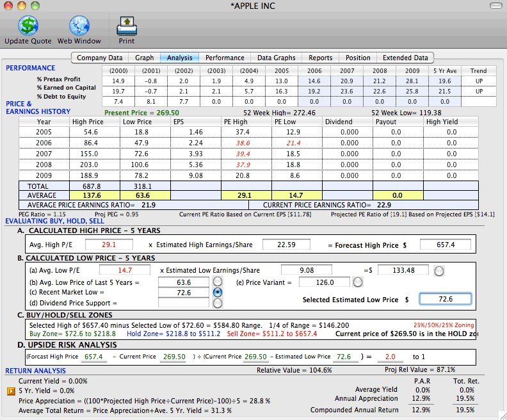Viewport: 507px width, 420px height.
Task: Select Avg. Low Price of Last 5 Years radio
Action: point(218,281)
